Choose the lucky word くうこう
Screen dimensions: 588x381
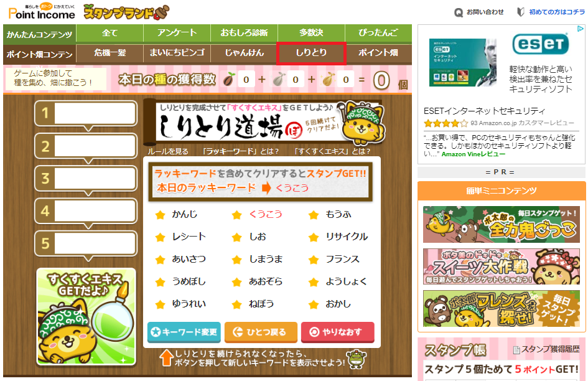[266, 214]
